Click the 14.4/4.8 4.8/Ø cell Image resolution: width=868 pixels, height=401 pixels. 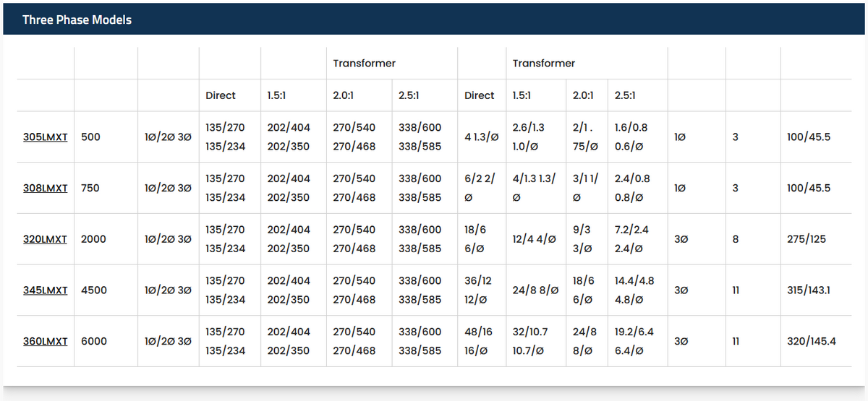click(x=634, y=290)
